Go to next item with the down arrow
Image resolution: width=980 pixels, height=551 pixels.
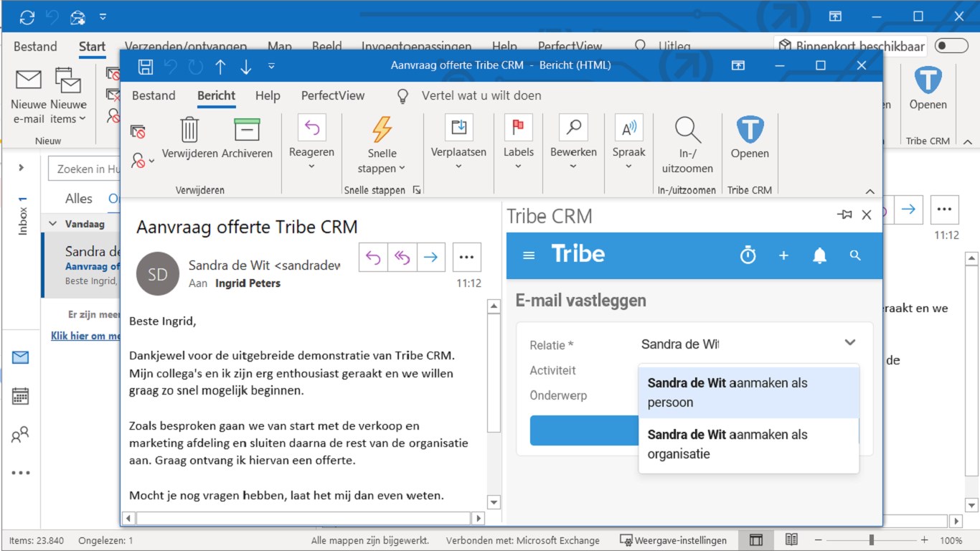pyautogui.click(x=246, y=67)
